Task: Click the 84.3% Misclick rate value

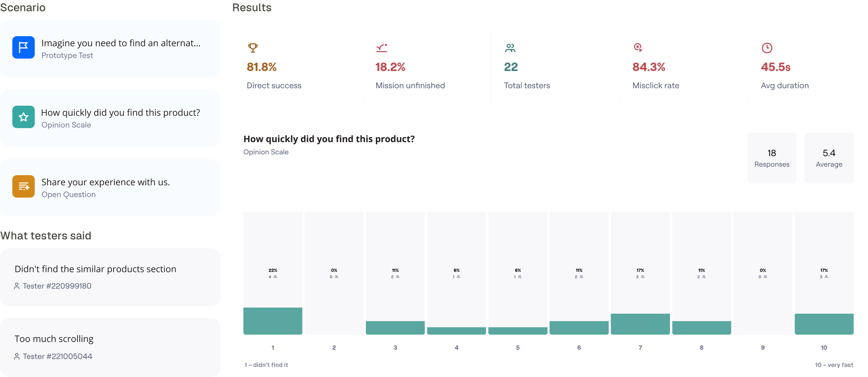Action: click(649, 67)
